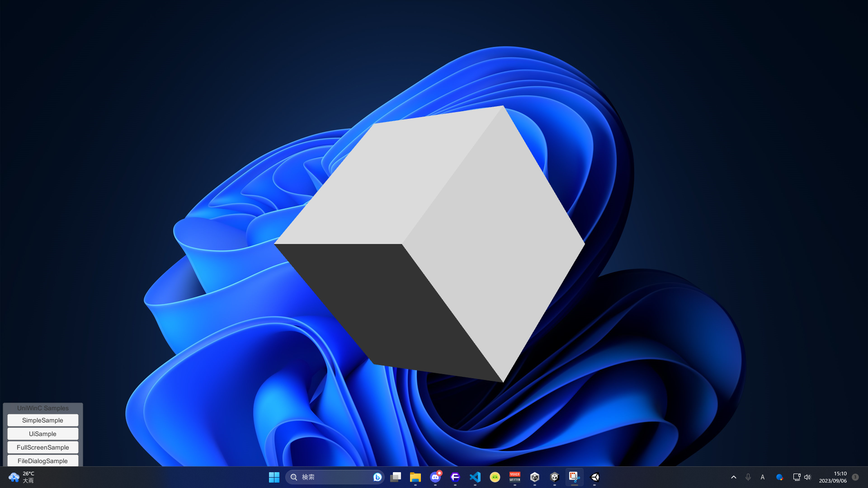Expand hidden system tray icons
Image resolution: width=868 pixels, height=488 pixels.
point(734,477)
